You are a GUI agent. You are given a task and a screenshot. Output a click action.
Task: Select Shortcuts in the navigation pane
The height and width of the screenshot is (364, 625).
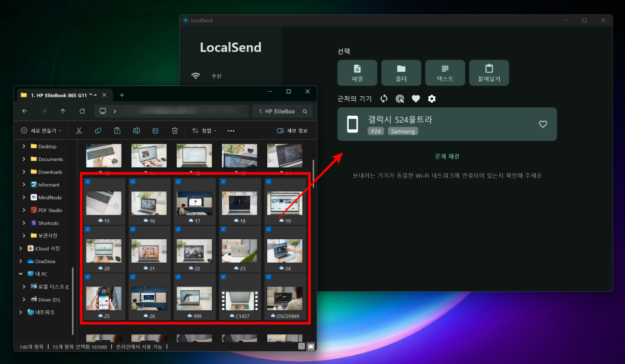coord(45,223)
